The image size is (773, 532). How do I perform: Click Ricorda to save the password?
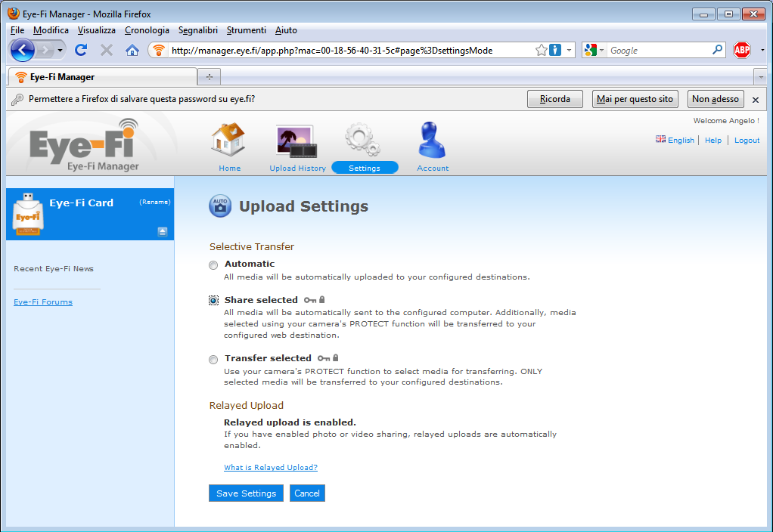(555, 99)
